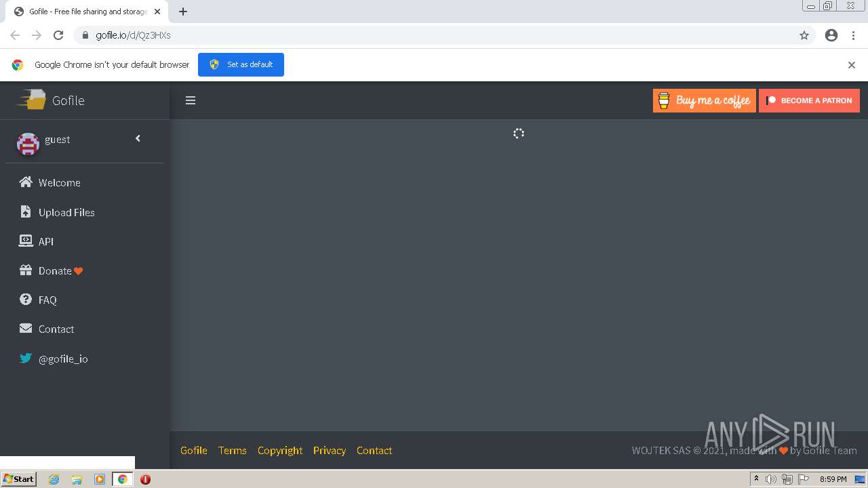The width and height of the screenshot is (868, 488).
Task: Open the Terms footer link
Action: click(233, 450)
